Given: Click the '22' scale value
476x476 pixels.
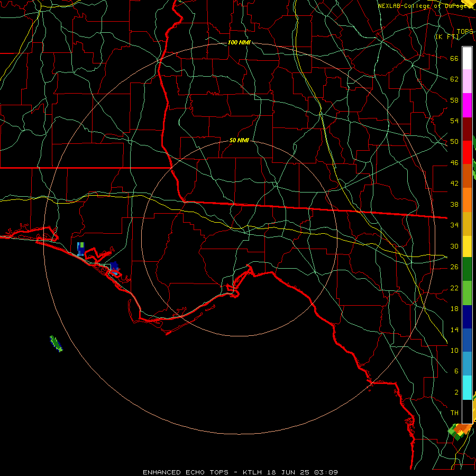Looking at the screenshot, I should coord(454,288).
